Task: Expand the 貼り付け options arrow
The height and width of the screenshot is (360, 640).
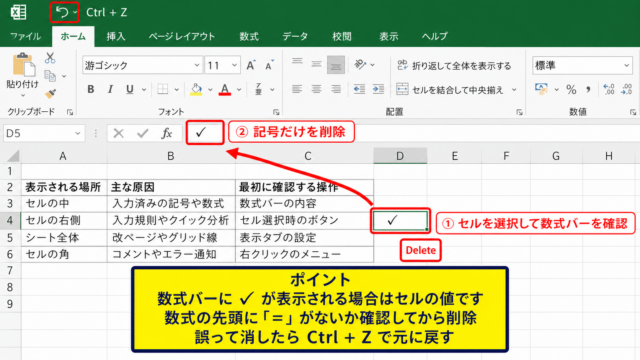Action: [23, 95]
